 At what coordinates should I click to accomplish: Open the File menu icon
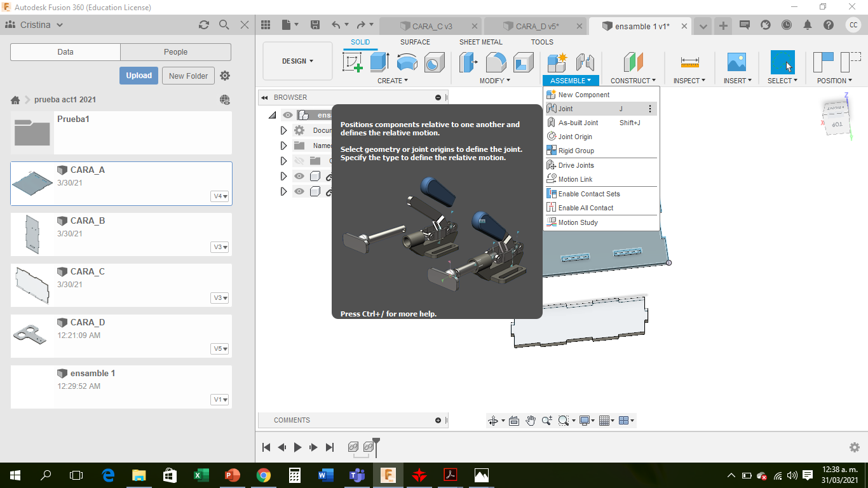tap(290, 25)
